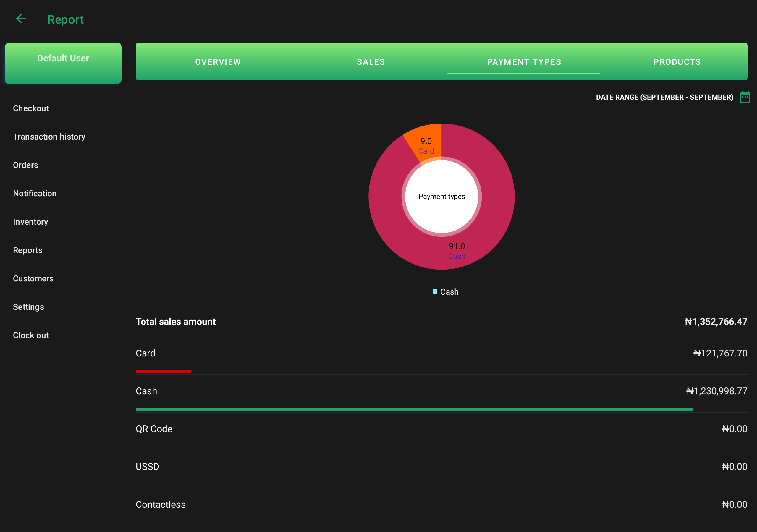Click the Settings sidebar icon
The height and width of the screenshot is (532, 757).
(29, 307)
